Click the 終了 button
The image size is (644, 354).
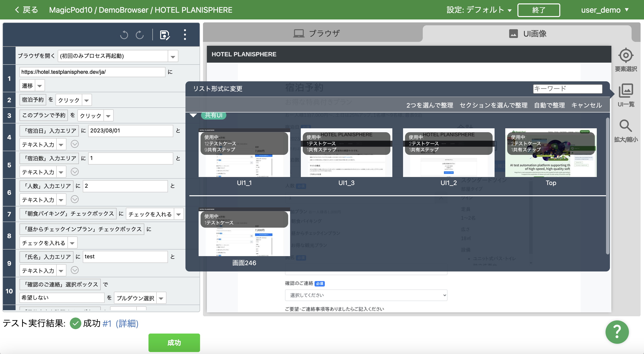pyautogui.click(x=539, y=10)
